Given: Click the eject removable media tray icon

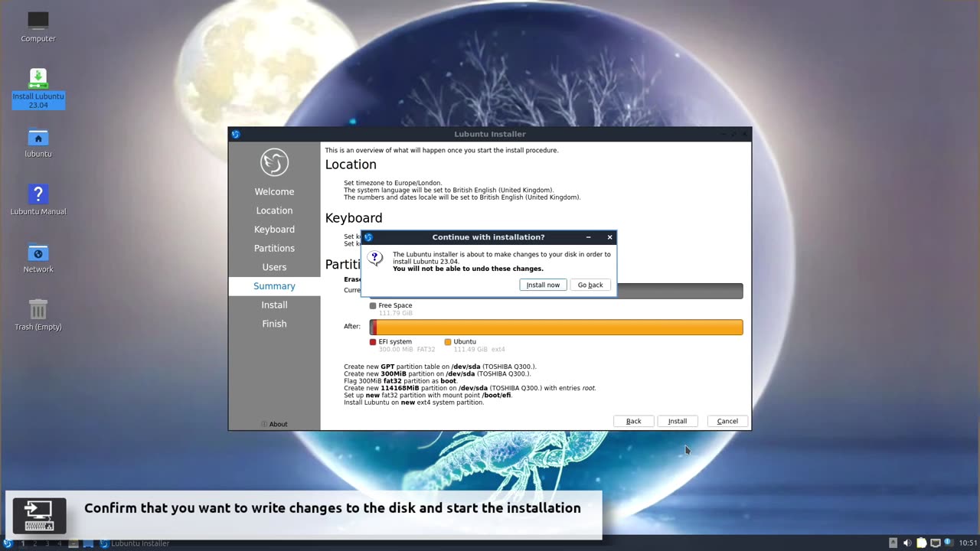Looking at the screenshot, I should coord(893,543).
